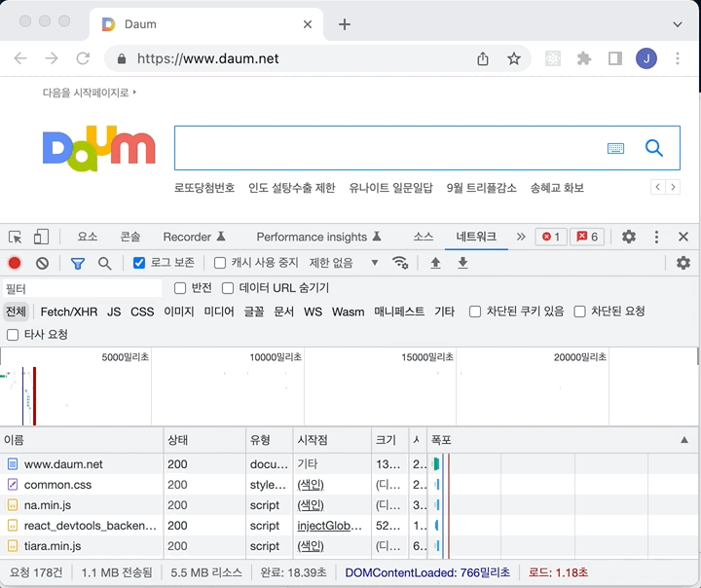Export HAR file with download arrow
This screenshot has width=701, height=588.
point(462,263)
